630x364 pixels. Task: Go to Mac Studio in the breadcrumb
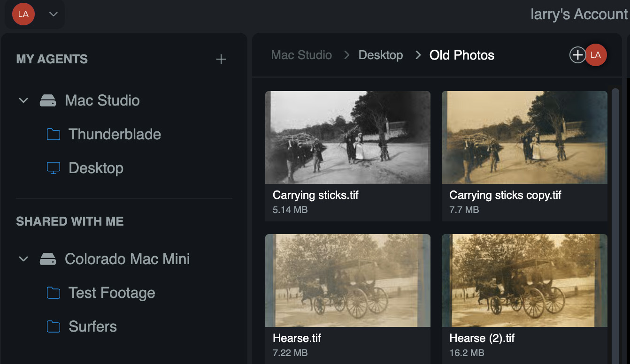click(x=301, y=55)
